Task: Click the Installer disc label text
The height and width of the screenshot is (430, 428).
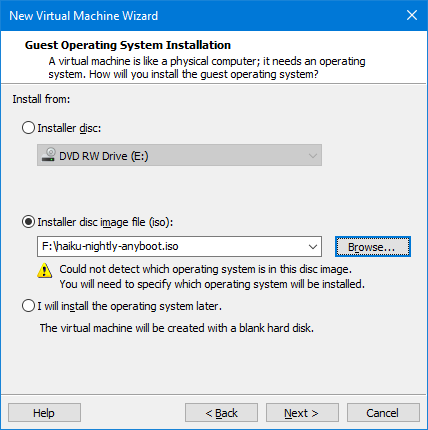Action: click(x=69, y=128)
